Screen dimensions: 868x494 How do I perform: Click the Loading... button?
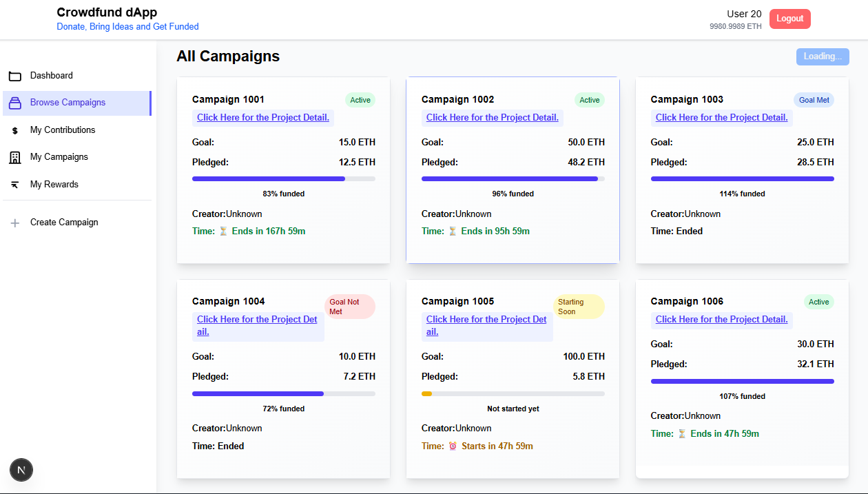(823, 56)
